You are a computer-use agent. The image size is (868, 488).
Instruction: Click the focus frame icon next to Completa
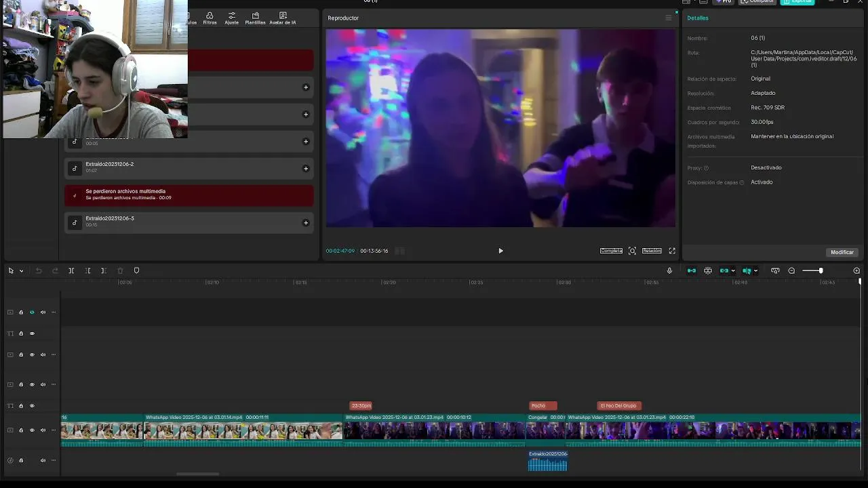click(x=632, y=251)
